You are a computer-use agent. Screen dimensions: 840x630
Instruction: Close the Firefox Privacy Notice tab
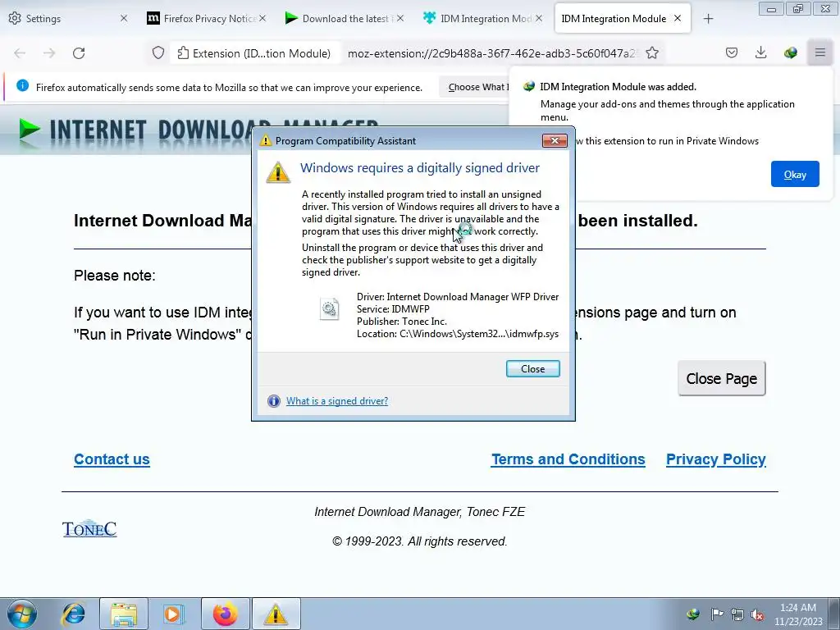[x=262, y=18]
